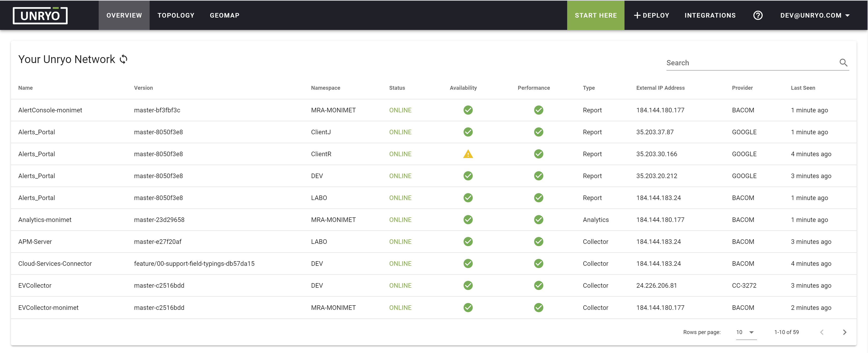The image size is (868, 353).
Task: Click IP address 24.226.206.81
Action: click(656, 285)
